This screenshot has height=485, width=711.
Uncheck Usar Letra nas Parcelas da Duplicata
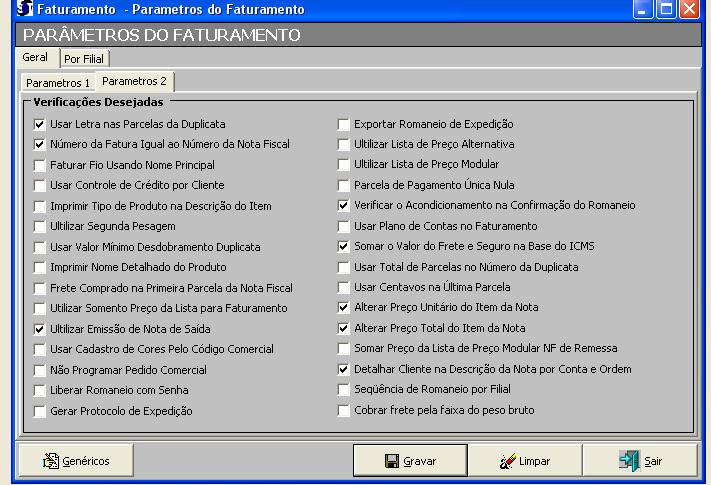(x=40, y=125)
